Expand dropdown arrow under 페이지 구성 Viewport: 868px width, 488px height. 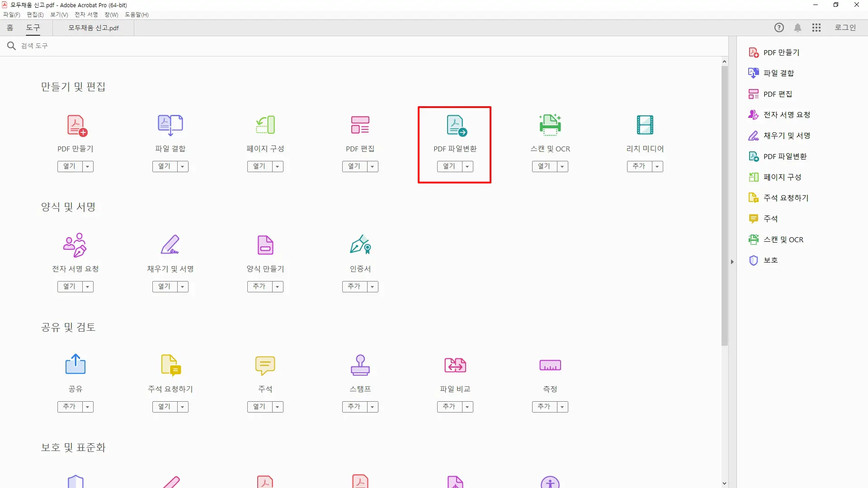pos(278,167)
